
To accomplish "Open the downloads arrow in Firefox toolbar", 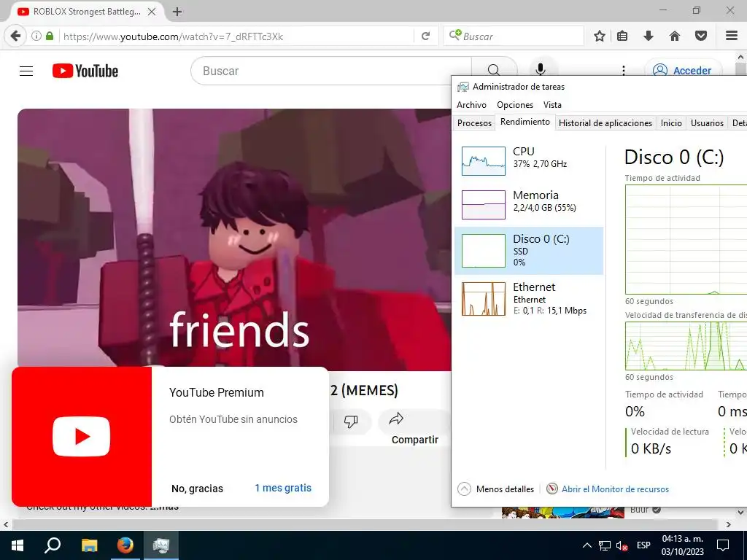I will (x=649, y=36).
